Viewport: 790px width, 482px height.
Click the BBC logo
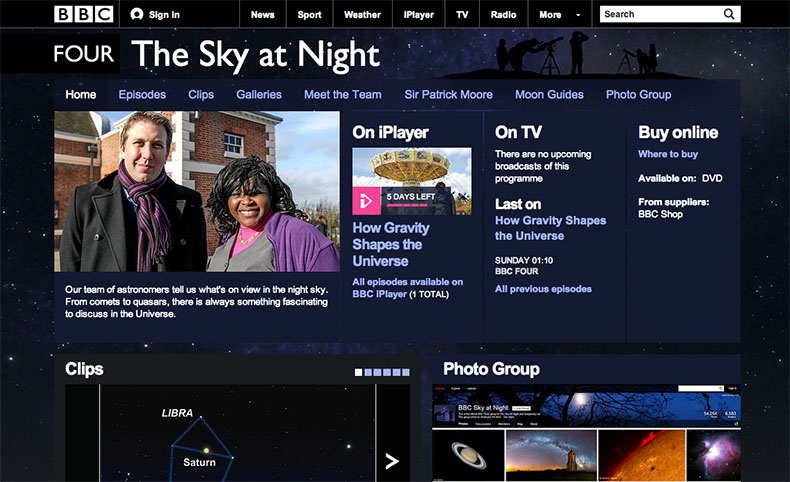click(x=81, y=14)
